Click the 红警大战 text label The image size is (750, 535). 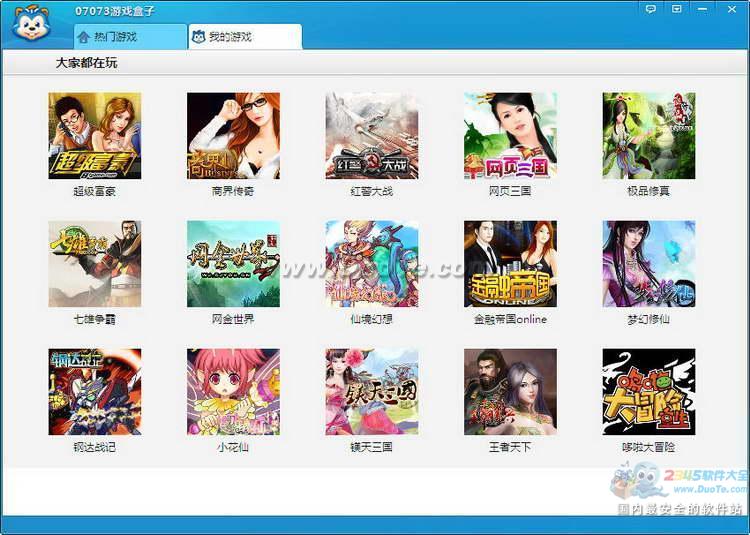pyautogui.click(x=372, y=191)
